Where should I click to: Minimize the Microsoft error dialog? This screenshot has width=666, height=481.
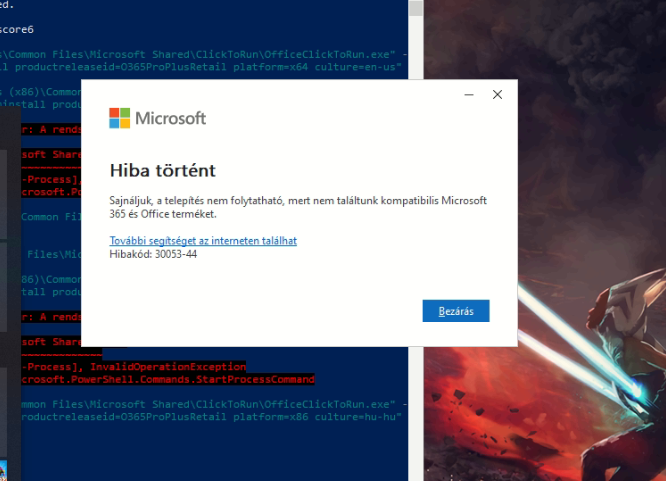pyautogui.click(x=469, y=94)
